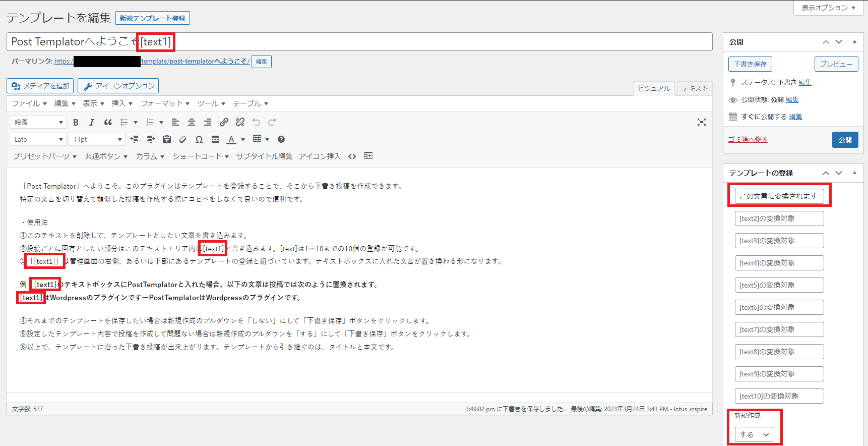Click アイコン挿入 button

click(x=320, y=156)
